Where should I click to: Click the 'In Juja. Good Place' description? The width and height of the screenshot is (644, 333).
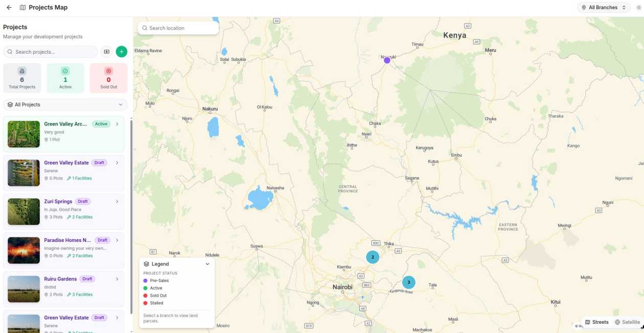(x=63, y=210)
